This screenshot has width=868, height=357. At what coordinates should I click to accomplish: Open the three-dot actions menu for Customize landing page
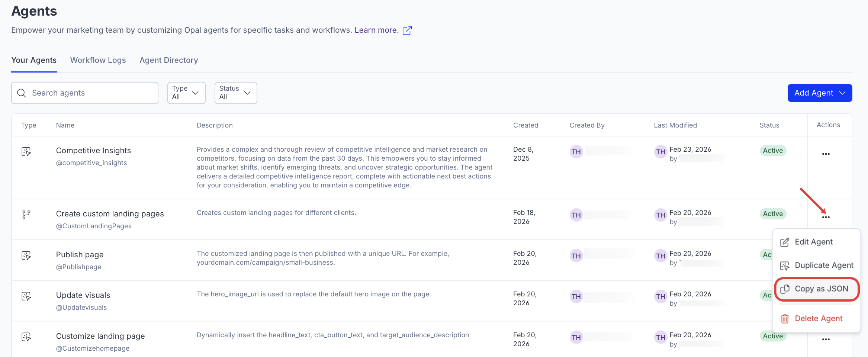click(x=826, y=339)
